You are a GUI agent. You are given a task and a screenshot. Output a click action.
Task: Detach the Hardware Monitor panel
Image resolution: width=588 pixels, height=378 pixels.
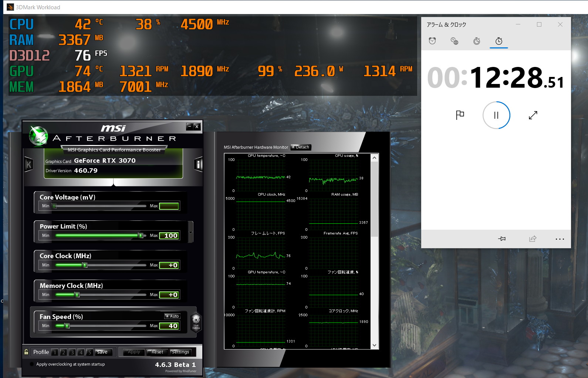click(301, 147)
